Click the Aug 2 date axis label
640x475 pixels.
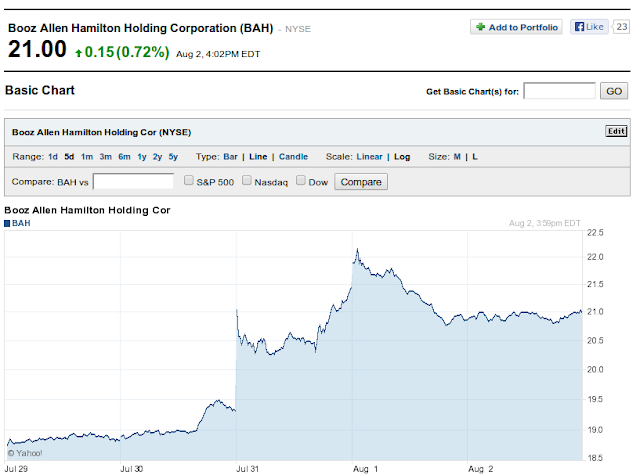pos(480,469)
